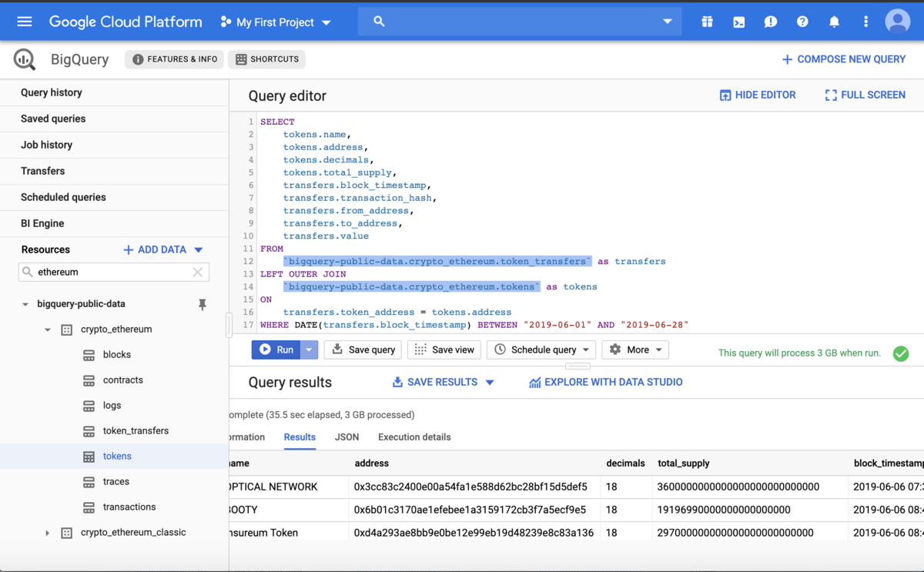This screenshot has width=924, height=572.
Task: Open the user account avatar
Action: (897, 22)
